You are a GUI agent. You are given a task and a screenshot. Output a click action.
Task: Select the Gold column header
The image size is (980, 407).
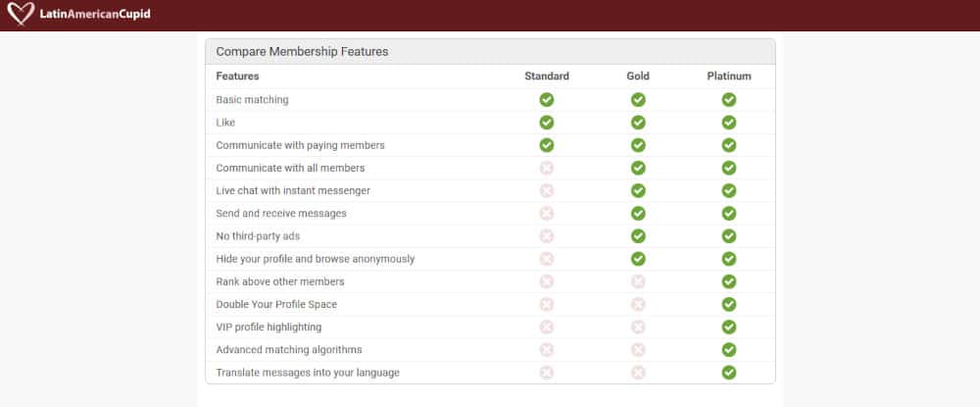tap(638, 76)
